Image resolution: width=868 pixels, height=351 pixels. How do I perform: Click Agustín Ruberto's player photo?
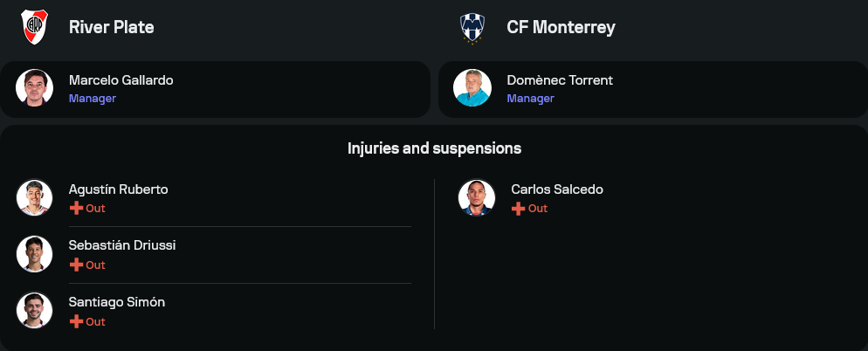pos(34,197)
